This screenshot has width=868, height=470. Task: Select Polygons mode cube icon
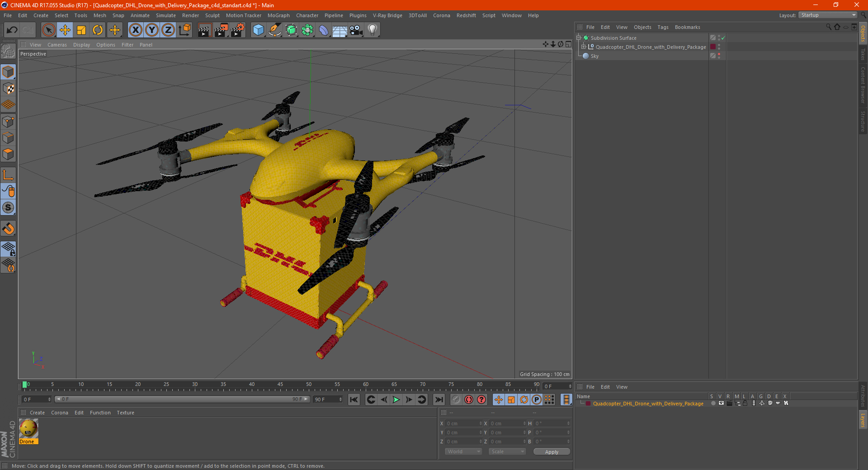coord(9,154)
